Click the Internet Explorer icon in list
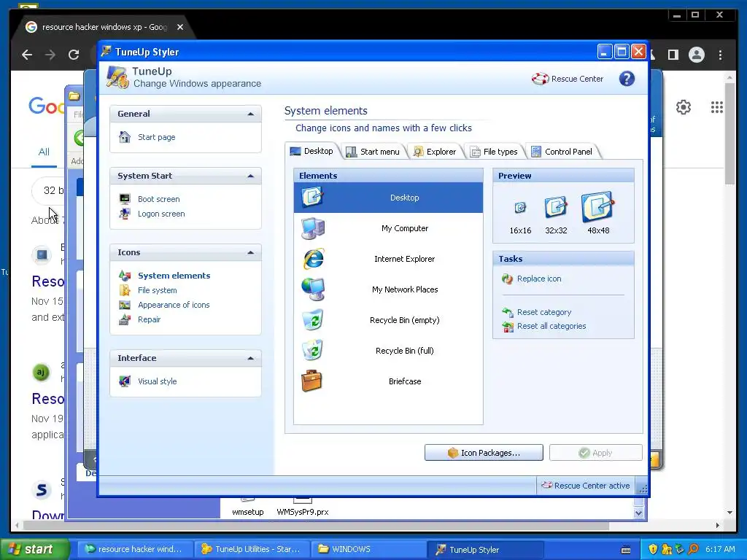The image size is (747, 560). [x=313, y=259]
